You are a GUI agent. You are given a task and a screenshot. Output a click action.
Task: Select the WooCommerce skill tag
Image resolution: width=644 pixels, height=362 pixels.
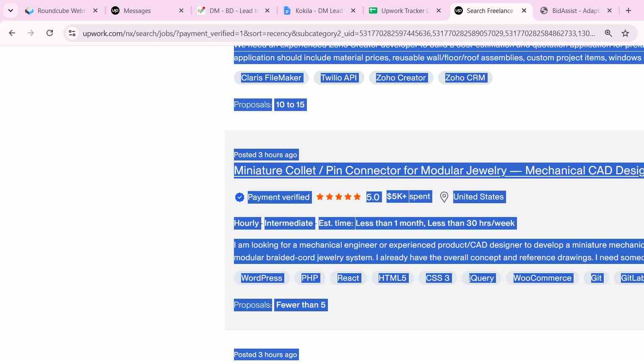[542, 278]
